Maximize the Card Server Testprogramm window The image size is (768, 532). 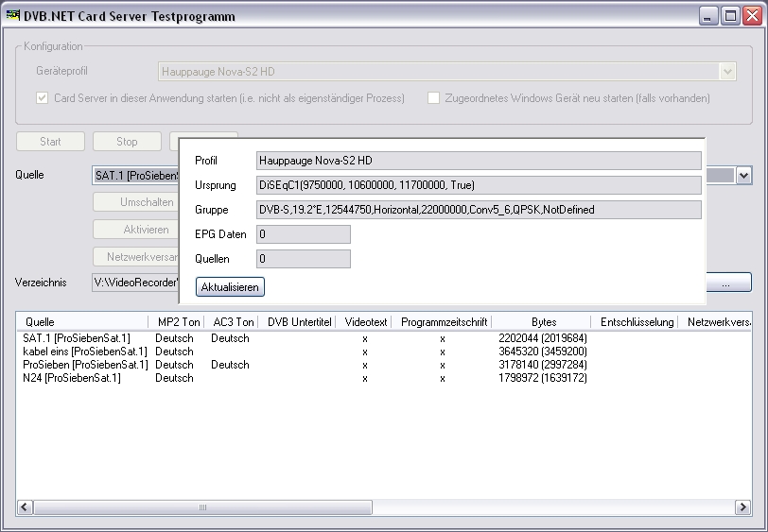730,16
